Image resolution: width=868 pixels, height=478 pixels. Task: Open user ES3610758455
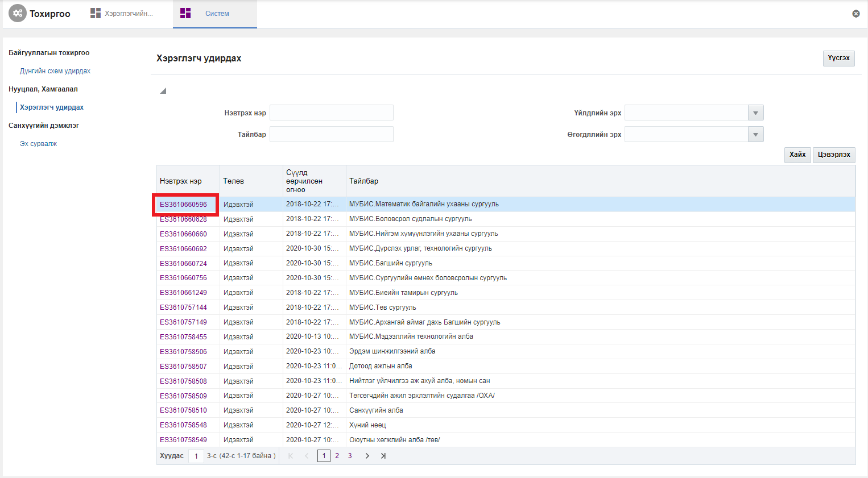[x=183, y=337]
